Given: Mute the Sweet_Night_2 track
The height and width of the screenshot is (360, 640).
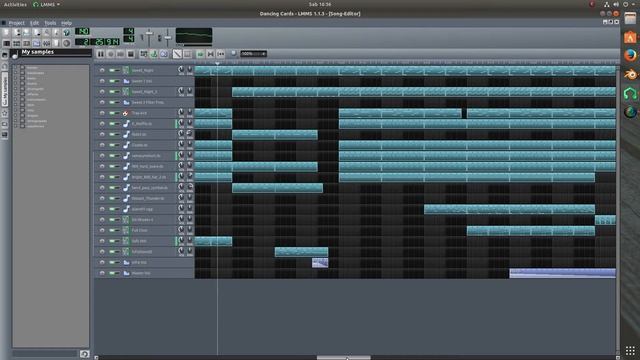Looking at the screenshot, I should 112,91.
